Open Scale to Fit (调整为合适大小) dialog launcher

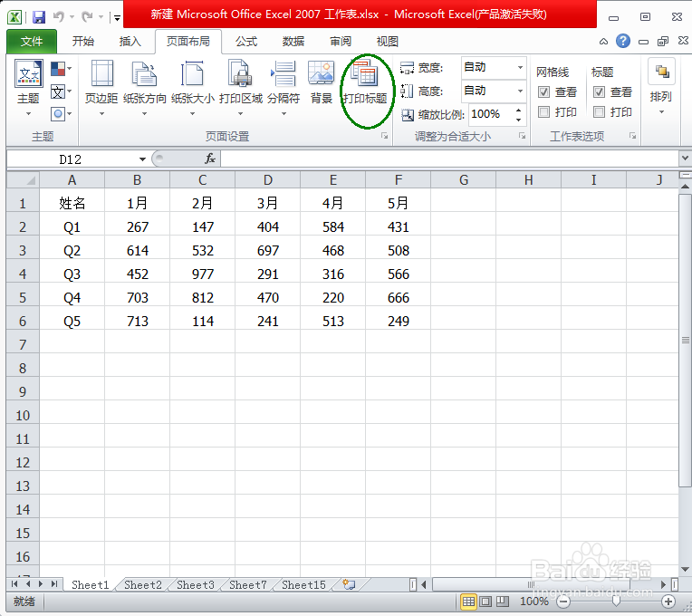[x=523, y=136]
